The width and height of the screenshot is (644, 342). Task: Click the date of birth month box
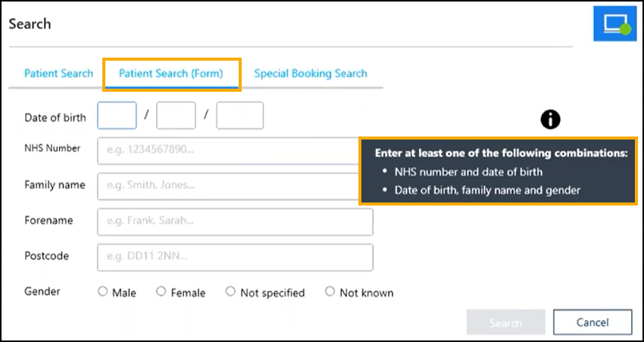(x=176, y=116)
